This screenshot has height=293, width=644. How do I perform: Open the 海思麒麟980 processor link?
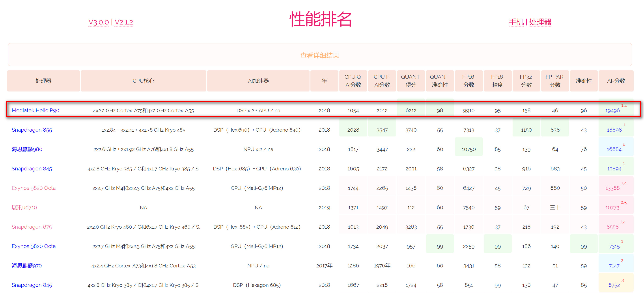[27, 149]
